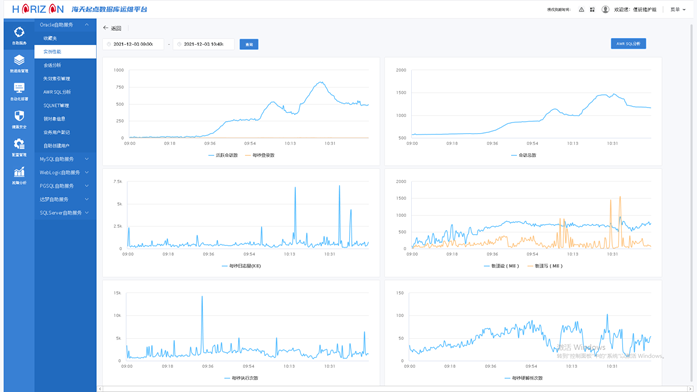Click the start date-time input field

click(133, 44)
